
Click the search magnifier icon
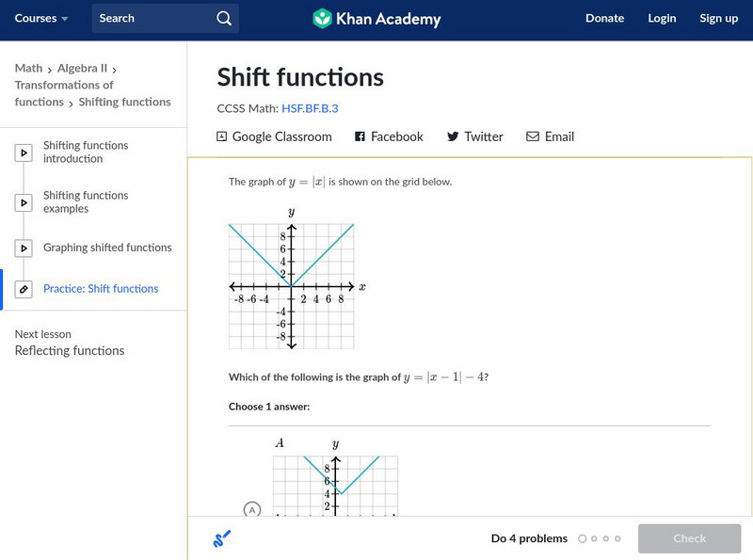tap(223, 18)
